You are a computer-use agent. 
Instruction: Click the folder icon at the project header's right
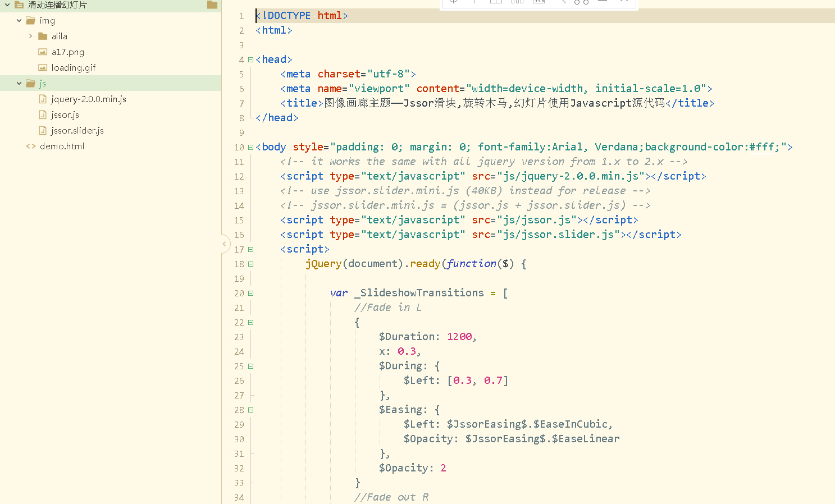coord(212,4)
